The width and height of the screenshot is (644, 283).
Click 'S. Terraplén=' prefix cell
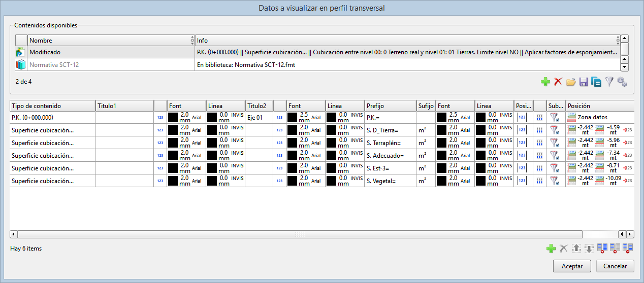(390, 143)
